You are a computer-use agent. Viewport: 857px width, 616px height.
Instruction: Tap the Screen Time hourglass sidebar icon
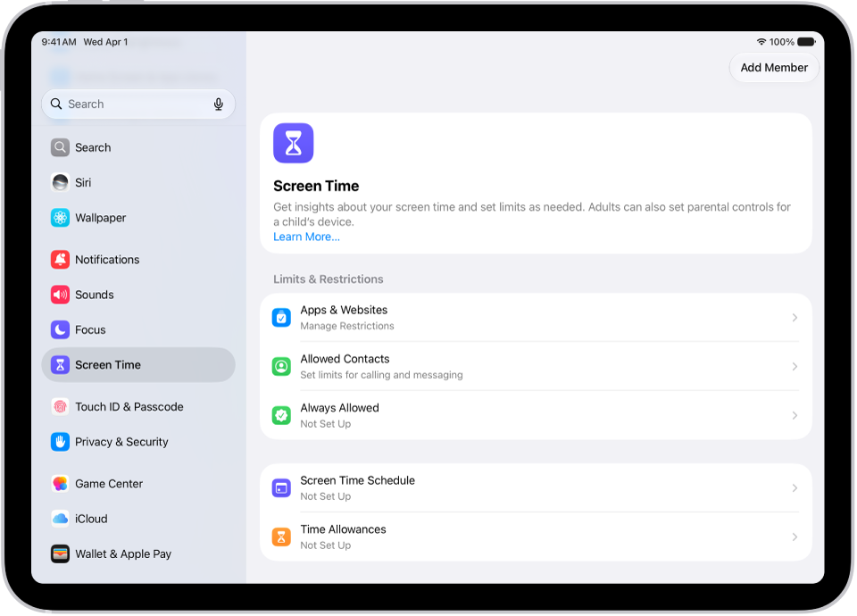(60, 364)
